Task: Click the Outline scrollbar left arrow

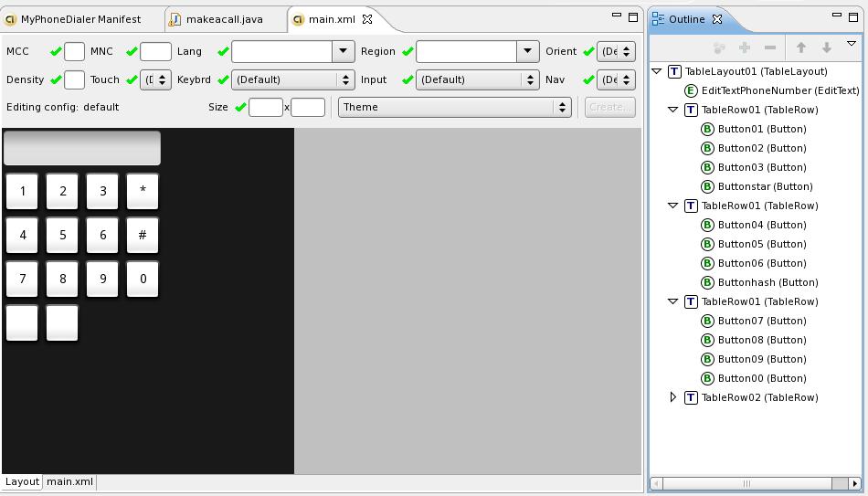Action: pyautogui.click(x=657, y=483)
